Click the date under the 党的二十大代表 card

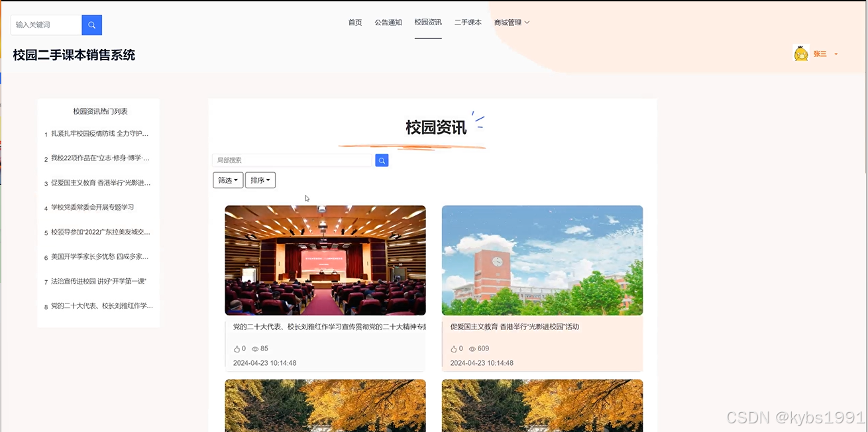point(265,363)
